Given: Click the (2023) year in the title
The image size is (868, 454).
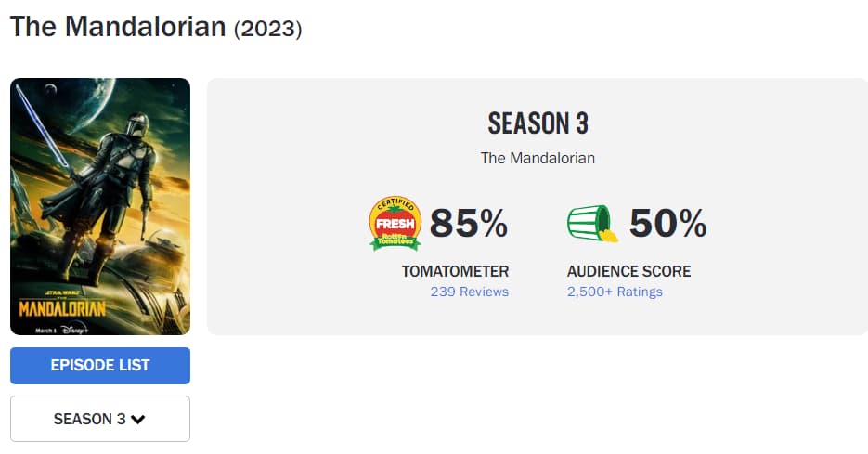Looking at the screenshot, I should click(268, 29).
